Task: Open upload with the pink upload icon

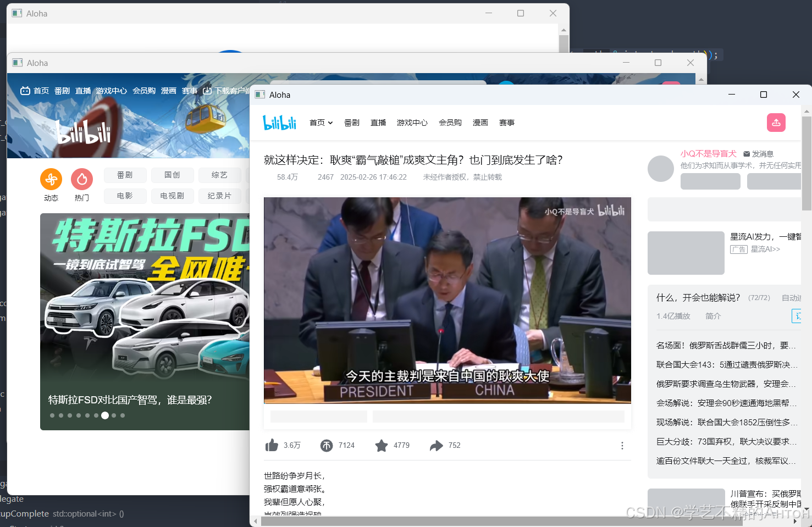Action: click(x=776, y=122)
